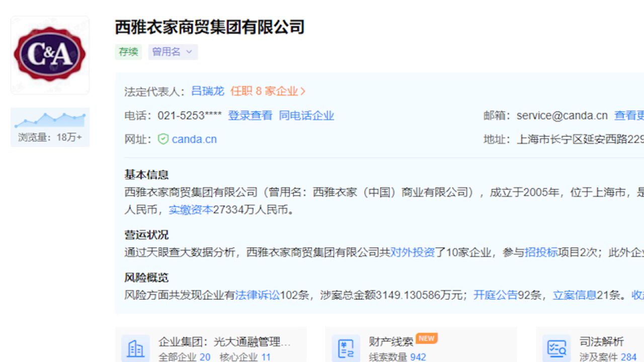Click email service@canda.cn
This screenshot has height=362, width=644.
(562, 116)
